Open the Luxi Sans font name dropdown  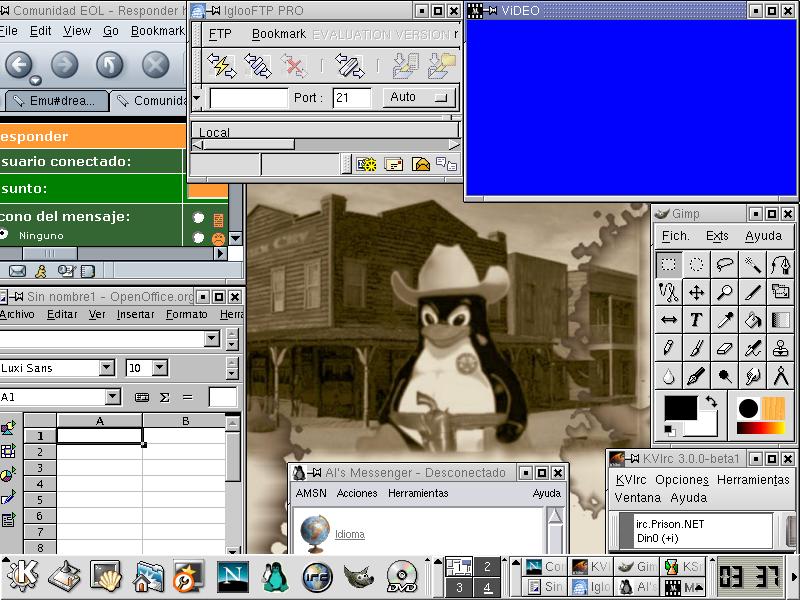click(x=106, y=368)
